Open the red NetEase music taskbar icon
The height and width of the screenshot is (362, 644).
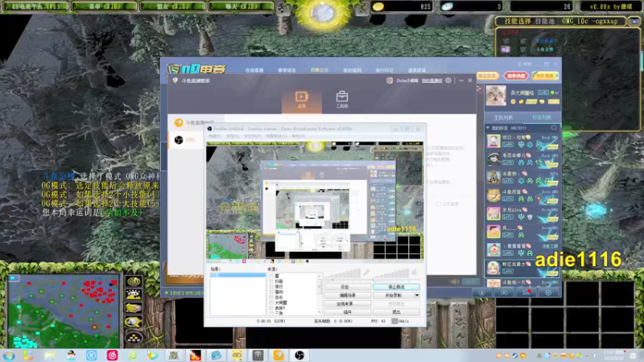pos(112,356)
